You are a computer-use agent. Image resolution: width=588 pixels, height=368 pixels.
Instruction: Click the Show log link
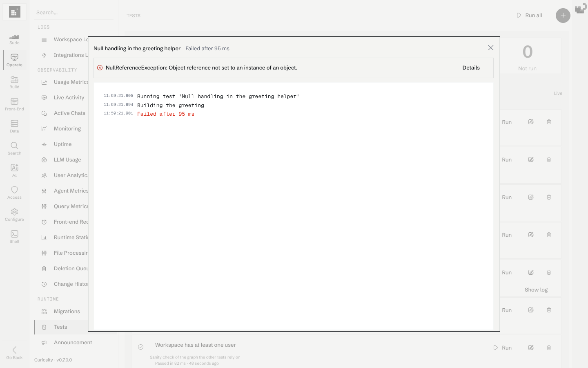coord(536,290)
